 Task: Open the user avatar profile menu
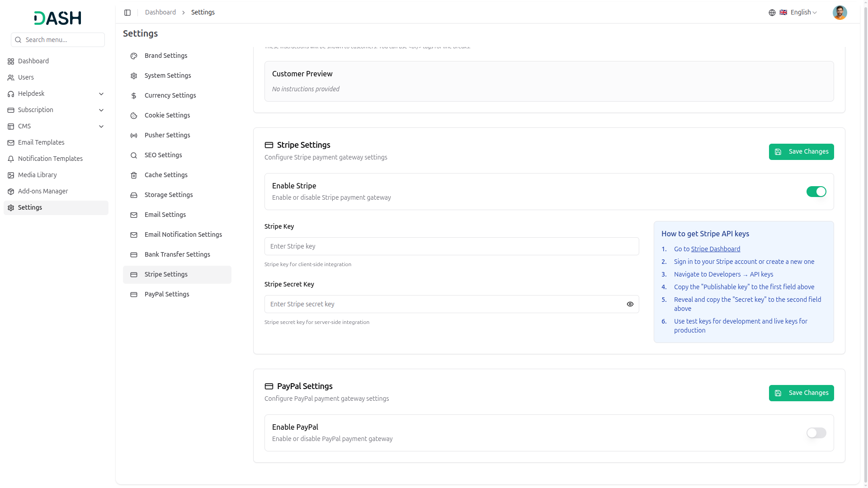(840, 13)
